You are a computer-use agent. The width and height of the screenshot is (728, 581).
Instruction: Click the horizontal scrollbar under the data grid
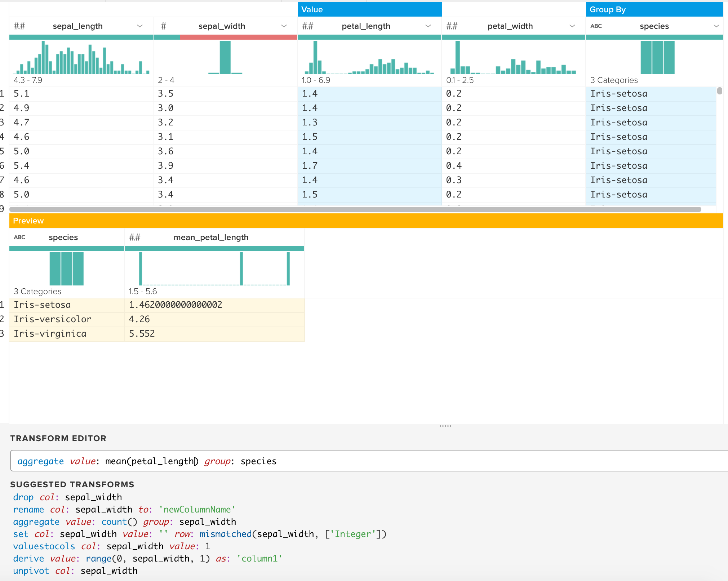[355, 209]
